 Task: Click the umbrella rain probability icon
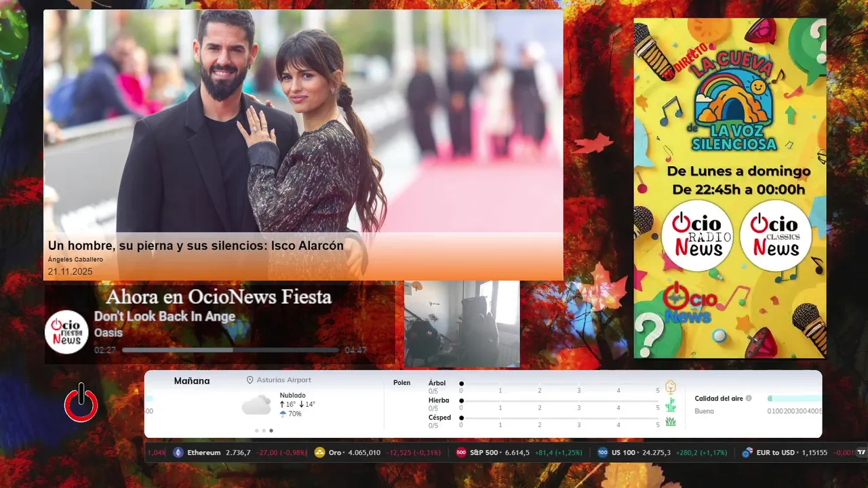(x=283, y=413)
